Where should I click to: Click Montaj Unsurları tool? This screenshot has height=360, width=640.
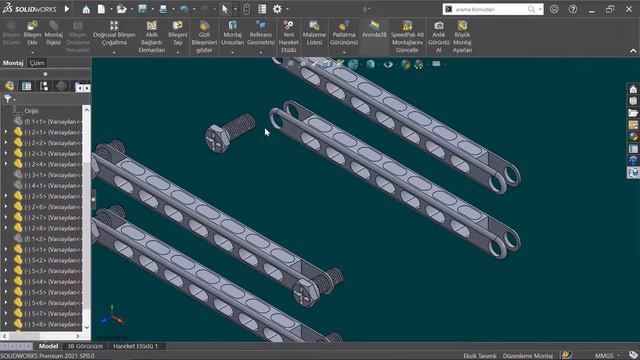233,33
